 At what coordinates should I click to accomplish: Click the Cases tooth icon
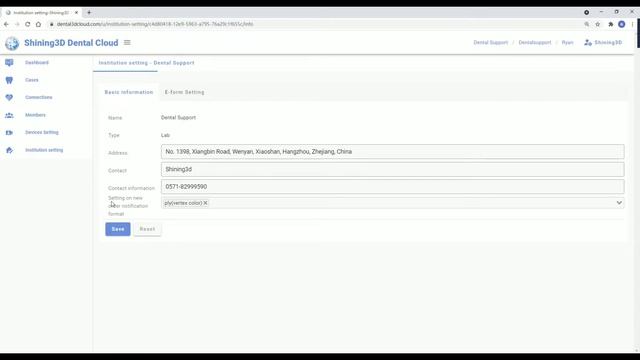point(9,80)
